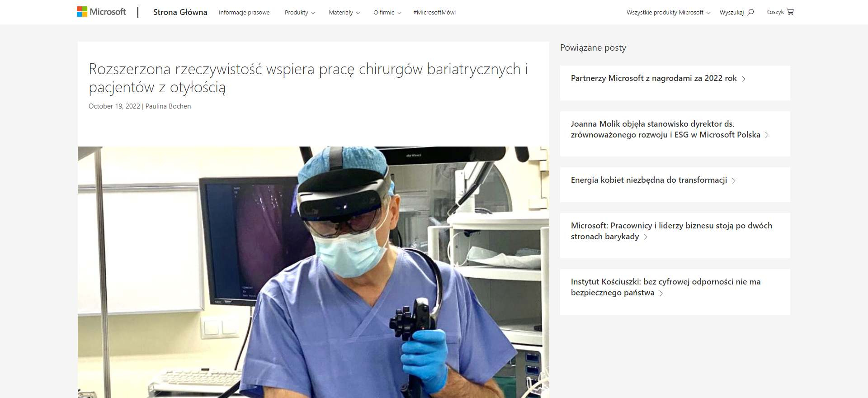Click the Wyszukaj search button
Screen dimensions: 868x398
[x=736, y=13]
